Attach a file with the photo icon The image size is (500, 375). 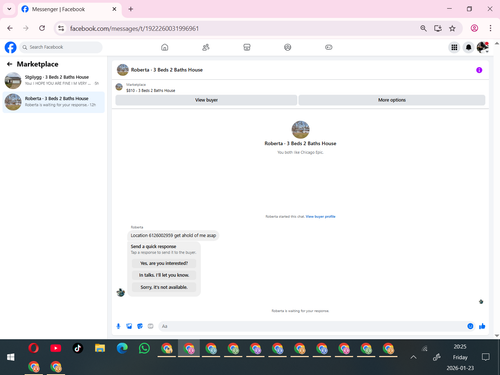point(129,326)
